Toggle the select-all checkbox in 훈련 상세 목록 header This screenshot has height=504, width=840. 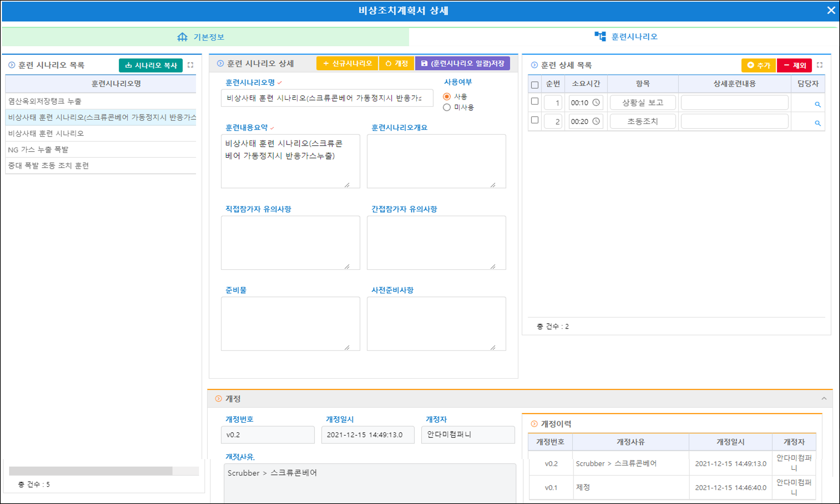pos(534,85)
